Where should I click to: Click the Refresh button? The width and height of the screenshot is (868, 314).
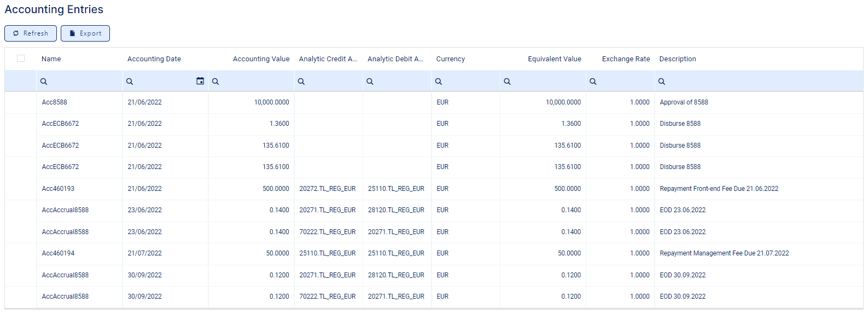(31, 33)
